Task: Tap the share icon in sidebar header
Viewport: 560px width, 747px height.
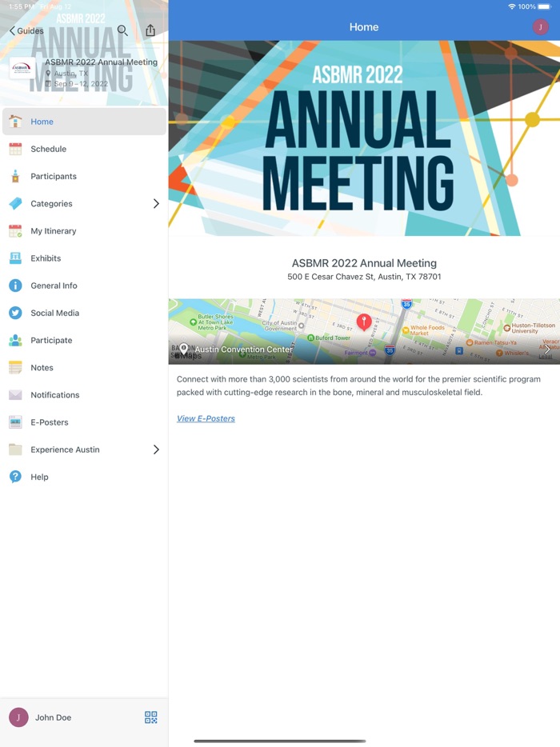Action: (x=150, y=30)
